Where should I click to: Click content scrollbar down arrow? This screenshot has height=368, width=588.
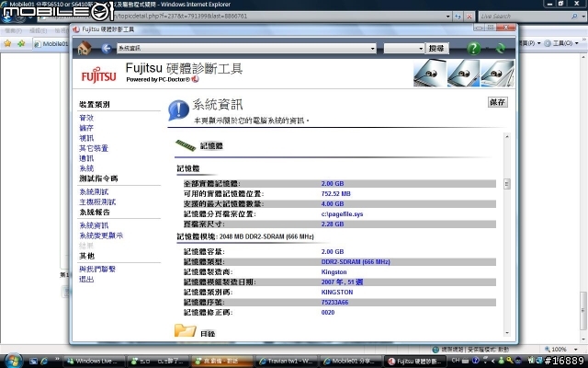click(507, 333)
